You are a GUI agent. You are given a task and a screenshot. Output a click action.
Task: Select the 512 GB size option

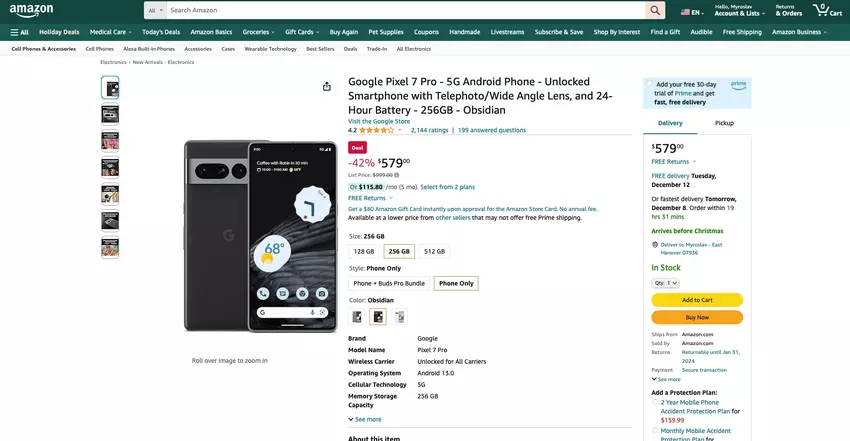tap(434, 252)
